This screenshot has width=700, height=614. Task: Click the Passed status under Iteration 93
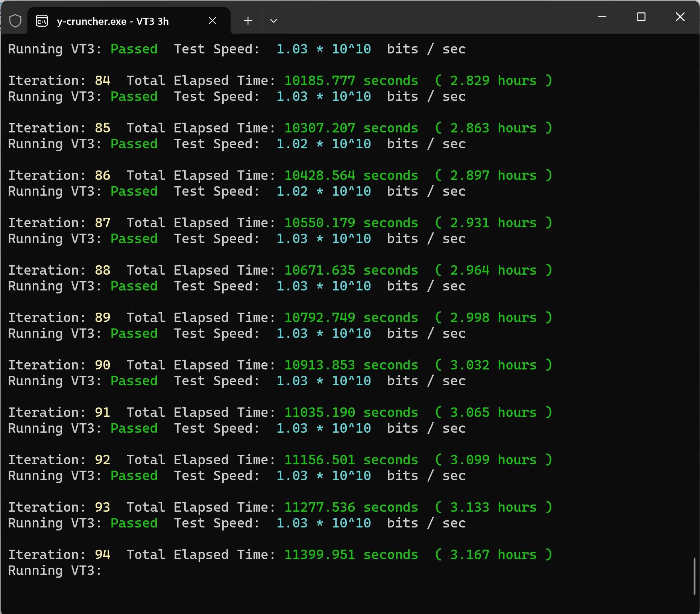134,523
